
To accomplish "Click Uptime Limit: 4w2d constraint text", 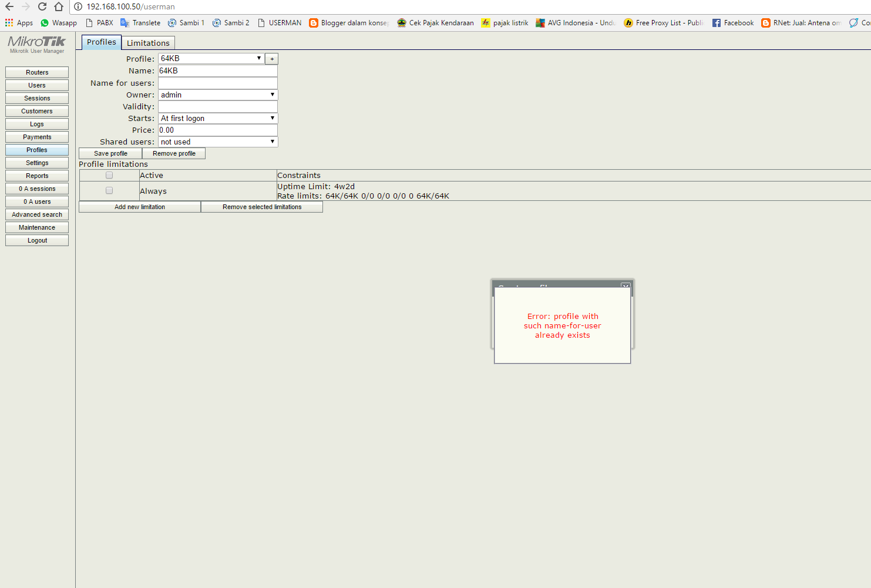I will 316,186.
